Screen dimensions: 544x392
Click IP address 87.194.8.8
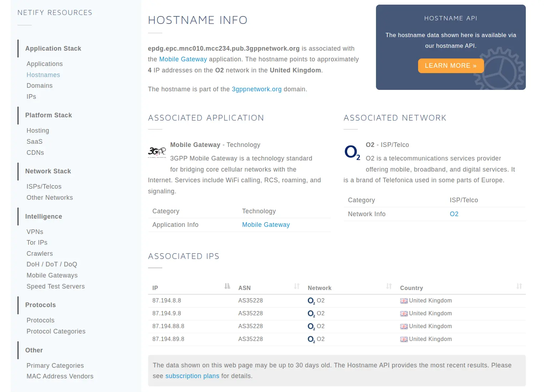pos(167,301)
